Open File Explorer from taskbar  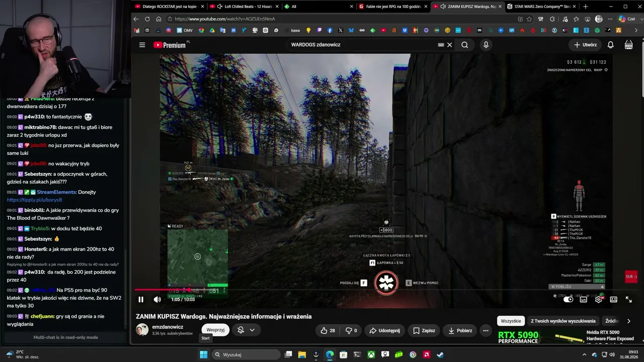[302, 354]
